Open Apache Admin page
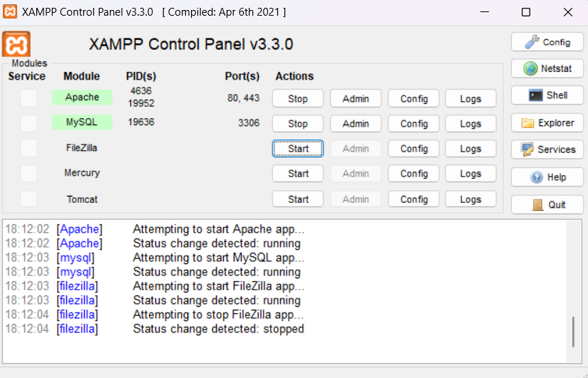This screenshot has width=588, height=378. point(356,98)
